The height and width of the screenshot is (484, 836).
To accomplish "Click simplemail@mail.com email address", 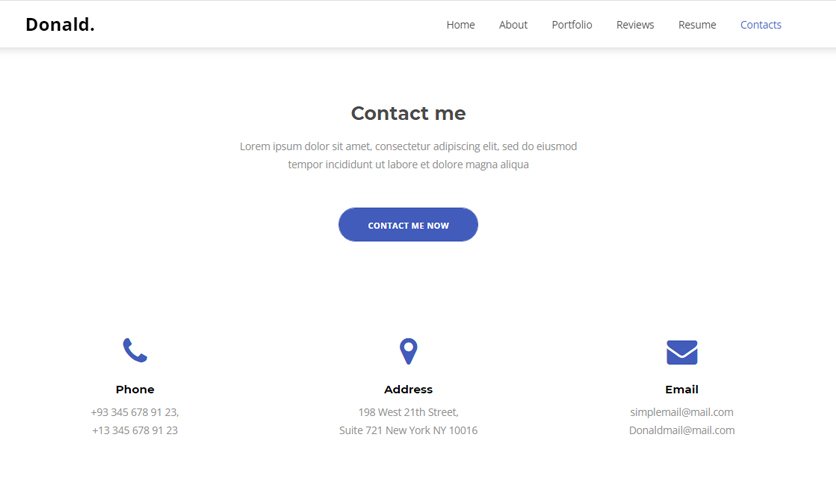I will coord(682,412).
